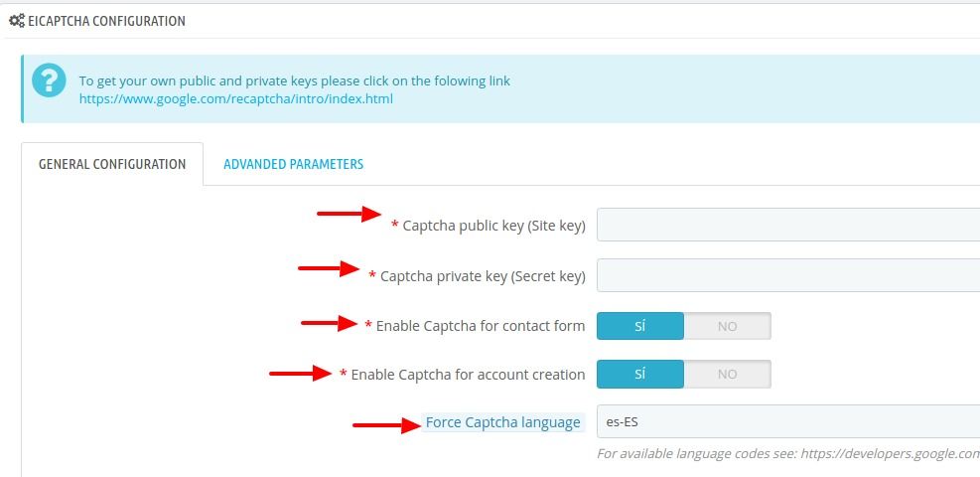980x477 pixels.
Task: Open the General Configuration tab
Action: pyautogui.click(x=112, y=164)
